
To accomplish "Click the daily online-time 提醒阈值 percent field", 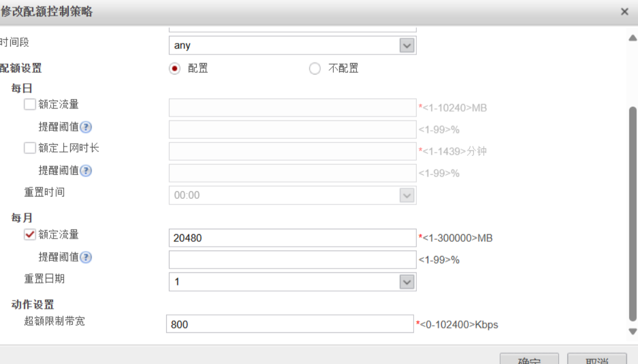I will [x=293, y=173].
